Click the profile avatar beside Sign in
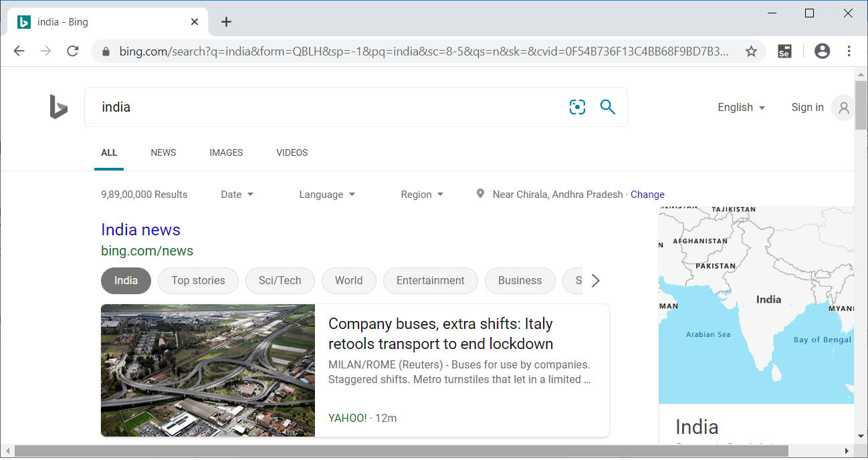Screen dimensions: 868x460 (843, 108)
